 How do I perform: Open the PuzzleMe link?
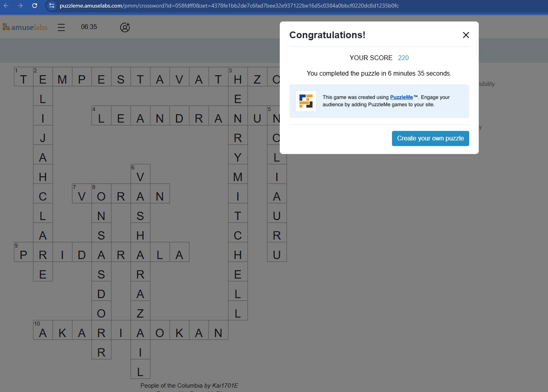(401, 97)
